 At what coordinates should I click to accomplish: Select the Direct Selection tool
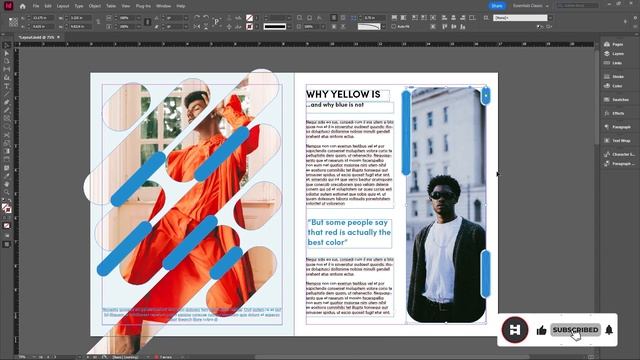point(7,53)
